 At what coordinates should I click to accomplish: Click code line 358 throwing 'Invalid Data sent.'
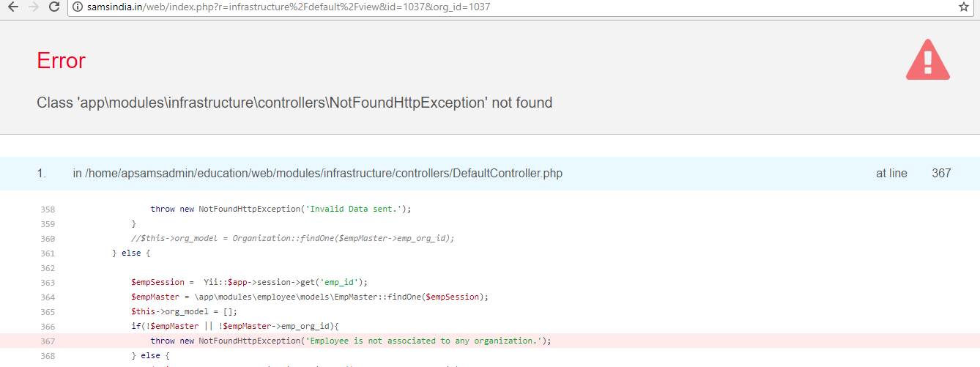[x=281, y=209]
